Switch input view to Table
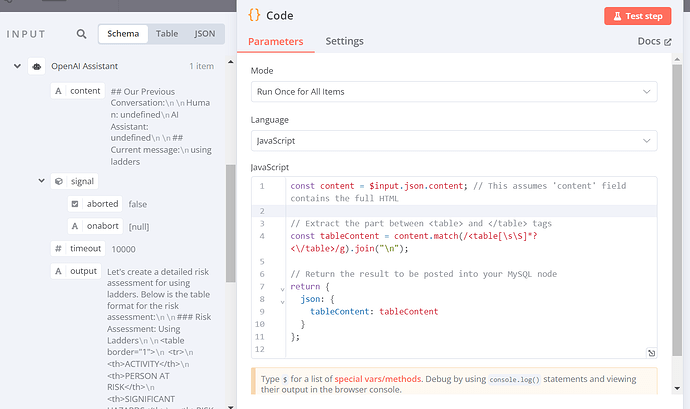 point(167,34)
